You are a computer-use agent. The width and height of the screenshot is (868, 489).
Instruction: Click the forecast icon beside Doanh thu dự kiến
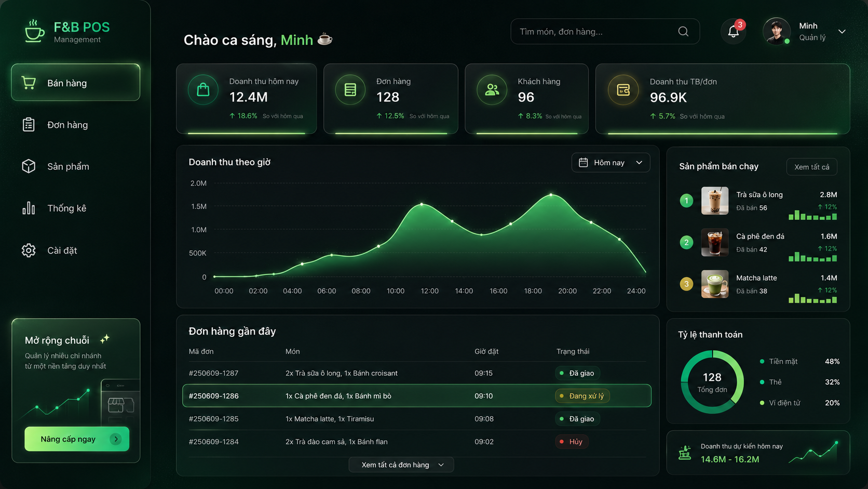coord(685,453)
